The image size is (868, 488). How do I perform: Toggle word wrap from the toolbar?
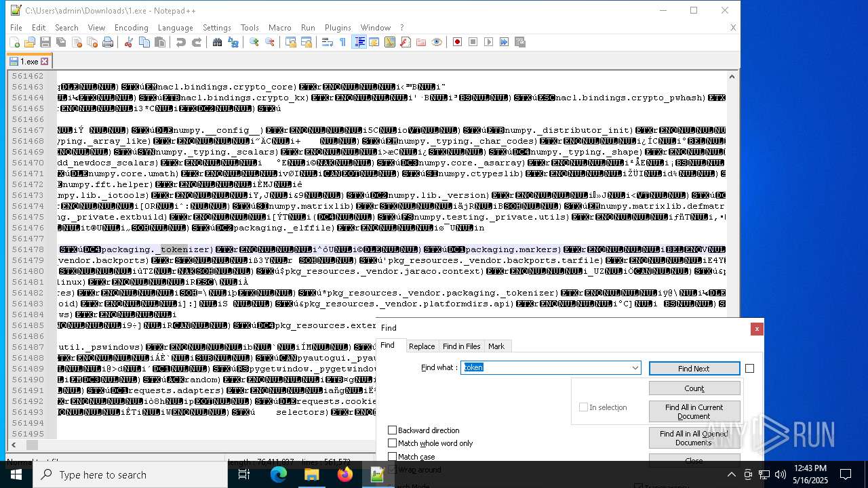pos(327,42)
